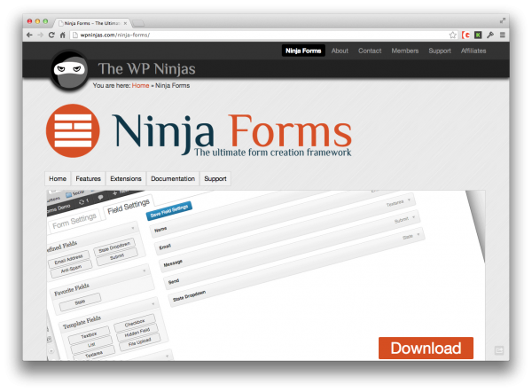Click the form builder preview image

point(266,275)
